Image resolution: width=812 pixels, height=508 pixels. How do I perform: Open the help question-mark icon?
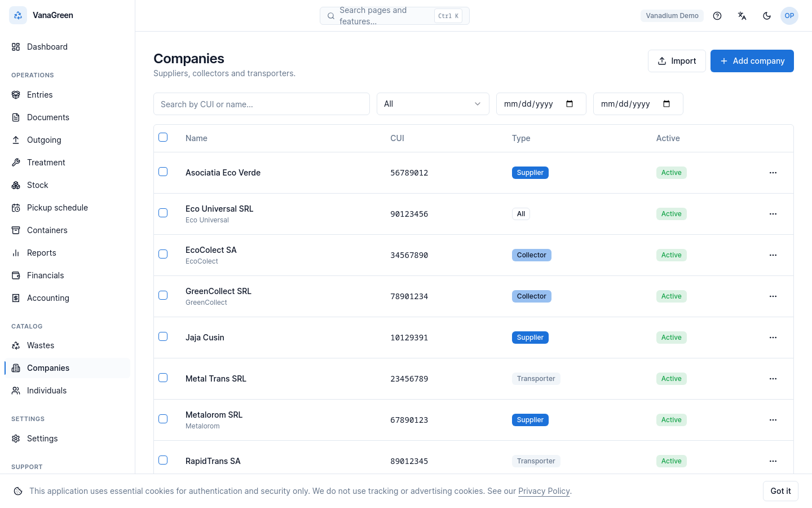coord(717,16)
